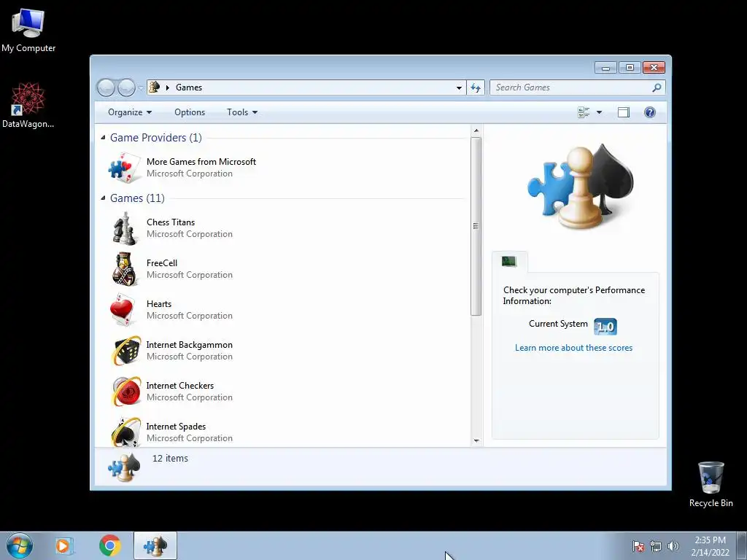Image resolution: width=747 pixels, height=560 pixels.
Task: Click the Options toolbar item
Action: point(190,112)
